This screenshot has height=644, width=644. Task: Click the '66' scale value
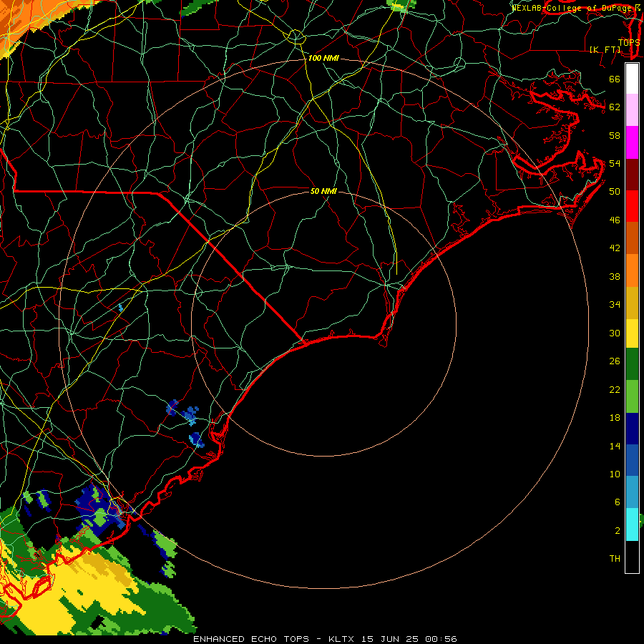click(x=615, y=79)
